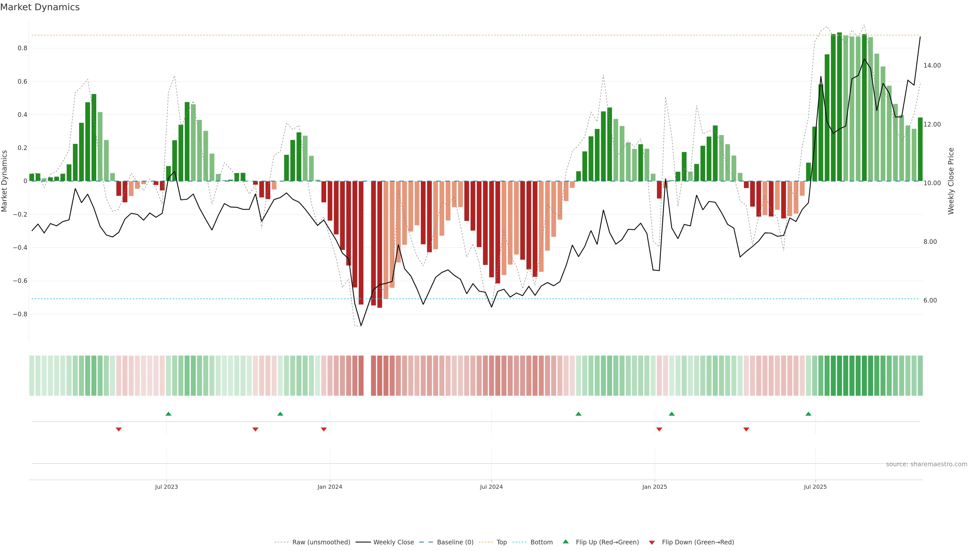Image resolution: width=980 pixels, height=551 pixels.
Task: Click the Jan 2024 x-axis label
Action: point(330,487)
